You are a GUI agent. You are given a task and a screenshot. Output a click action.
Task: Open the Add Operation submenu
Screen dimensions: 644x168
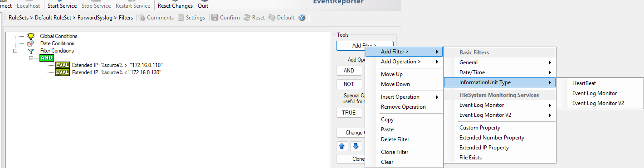point(404,62)
